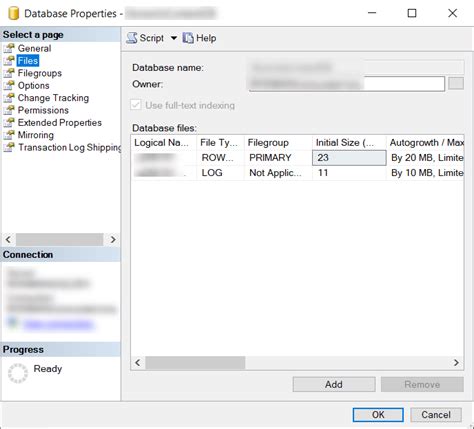Click the Filegroups page icon
The width and height of the screenshot is (474, 429).
[9, 73]
